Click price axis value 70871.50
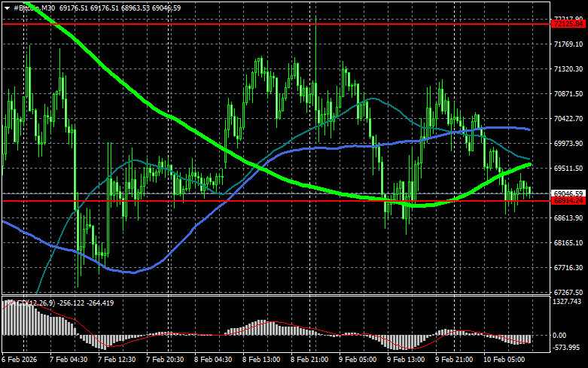The image size is (588, 368). tap(568, 93)
